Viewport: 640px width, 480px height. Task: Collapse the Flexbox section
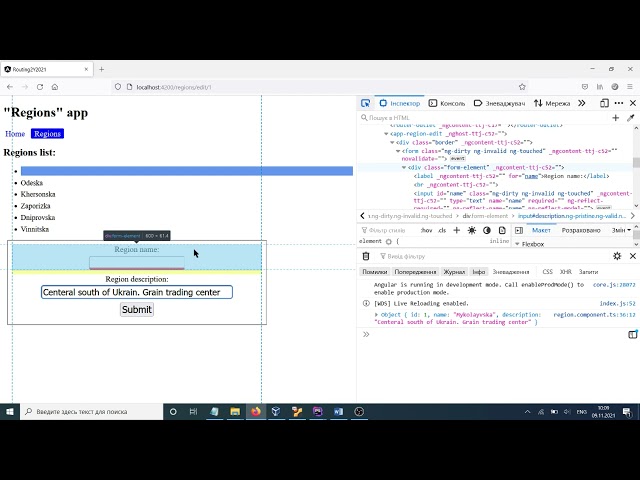(x=517, y=244)
